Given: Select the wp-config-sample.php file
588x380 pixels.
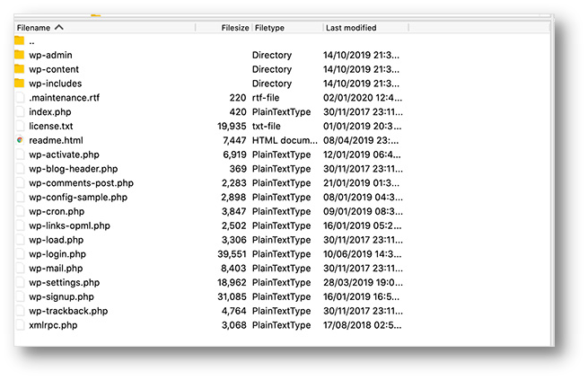Looking at the screenshot, I should click(77, 198).
